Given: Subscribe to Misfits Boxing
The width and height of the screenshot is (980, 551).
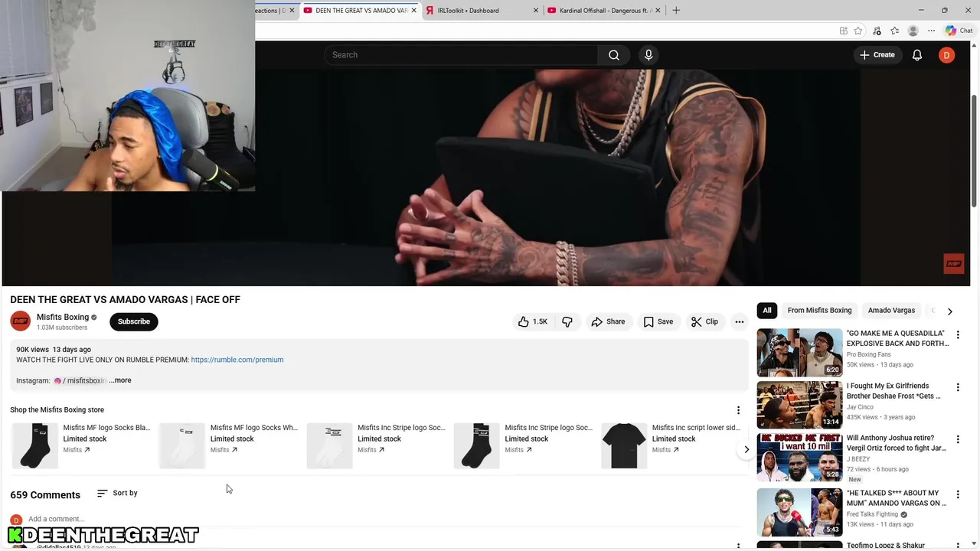Looking at the screenshot, I should point(134,321).
